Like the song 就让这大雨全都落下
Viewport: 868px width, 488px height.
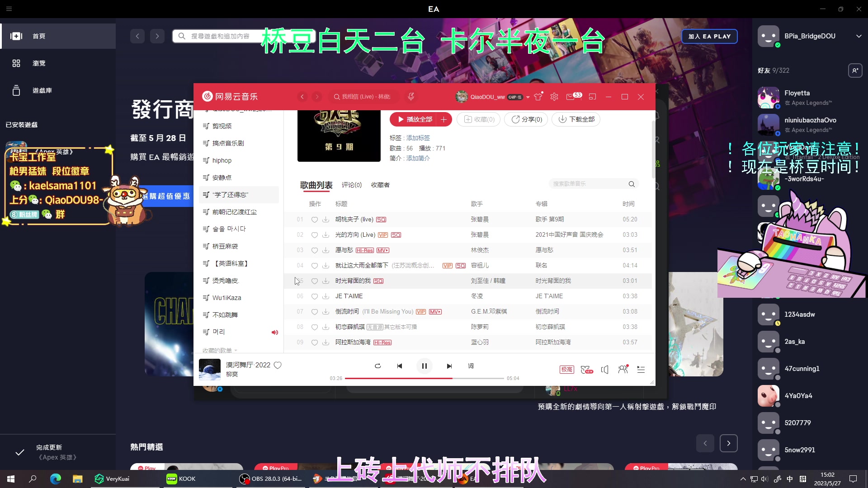[x=314, y=266]
